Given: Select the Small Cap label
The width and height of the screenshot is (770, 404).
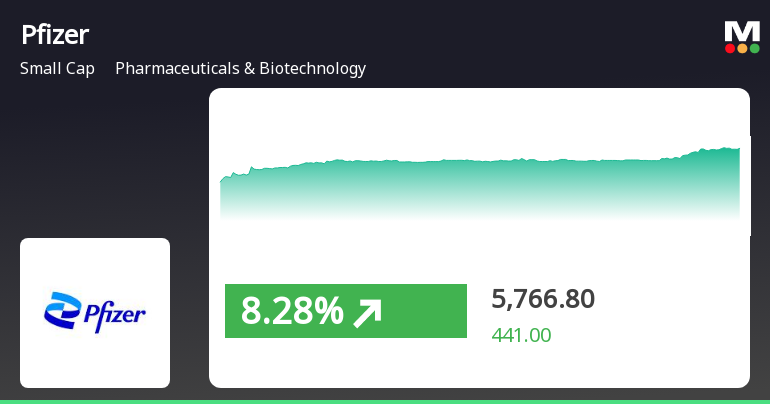Looking at the screenshot, I should (x=57, y=69).
